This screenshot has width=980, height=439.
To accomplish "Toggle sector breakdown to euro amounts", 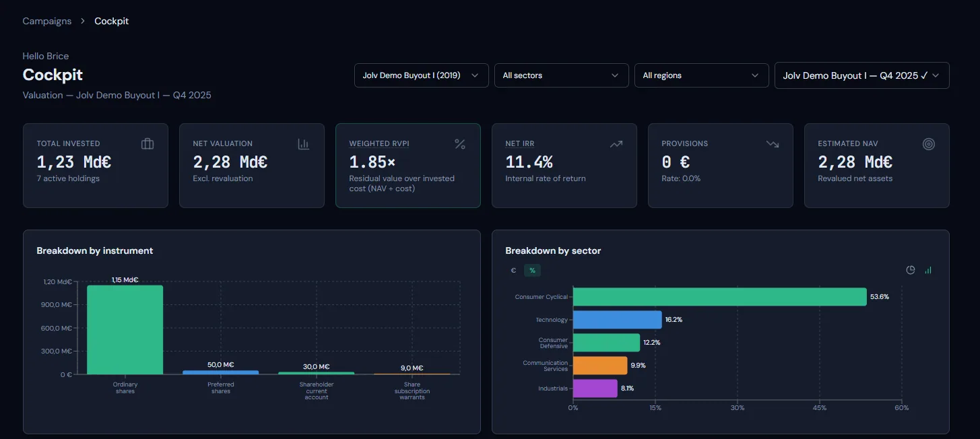I will [513, 270].
